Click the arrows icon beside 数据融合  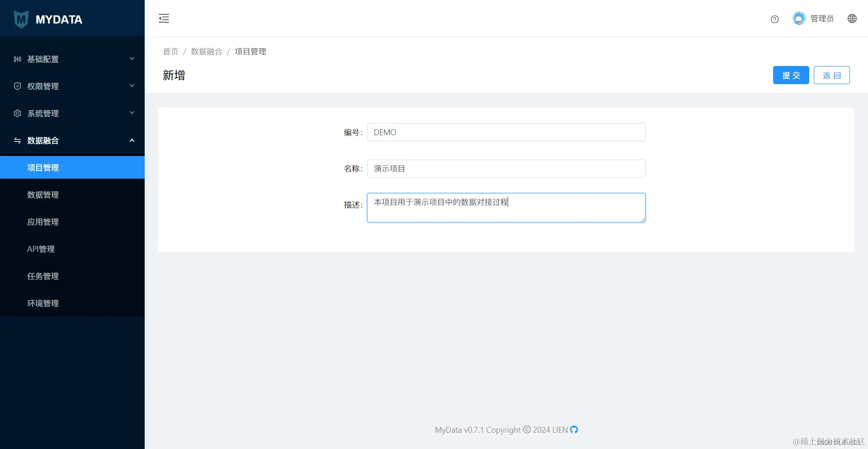click(17, 141)
